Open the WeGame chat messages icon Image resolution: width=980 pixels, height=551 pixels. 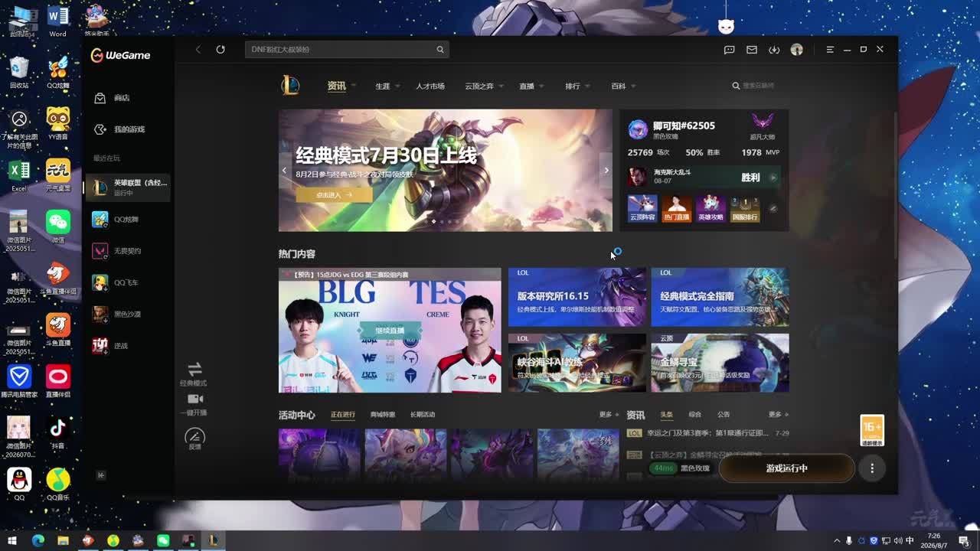730,50
